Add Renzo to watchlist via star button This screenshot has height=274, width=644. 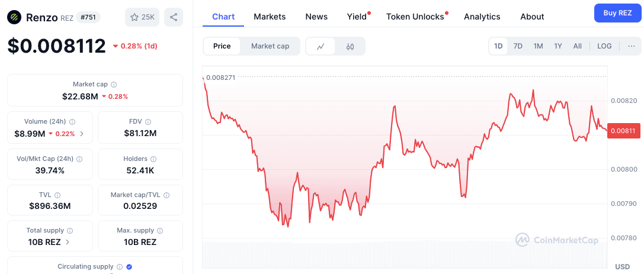[x=142, y=17]
